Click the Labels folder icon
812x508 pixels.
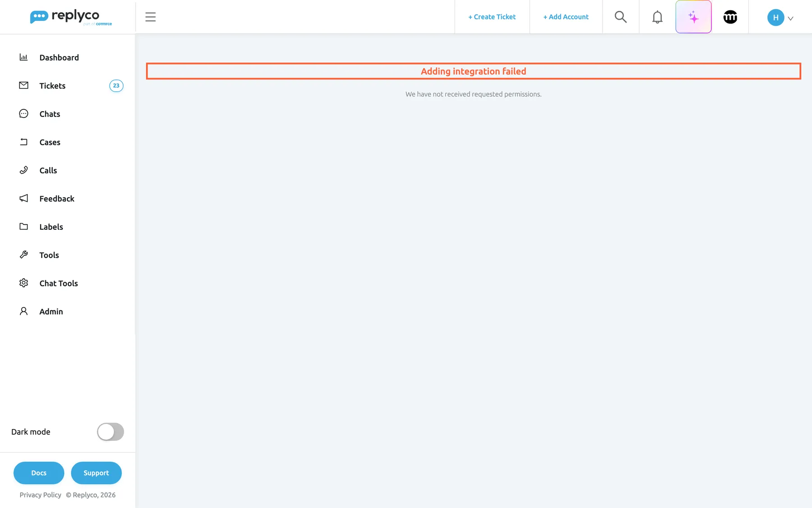coord(23,227)
